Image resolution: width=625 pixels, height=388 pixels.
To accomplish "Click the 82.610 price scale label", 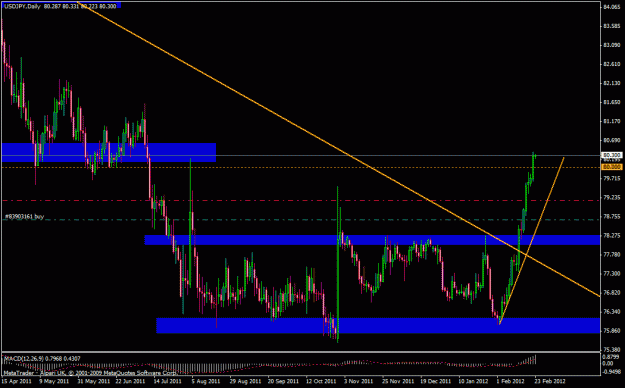I will 612,64.
